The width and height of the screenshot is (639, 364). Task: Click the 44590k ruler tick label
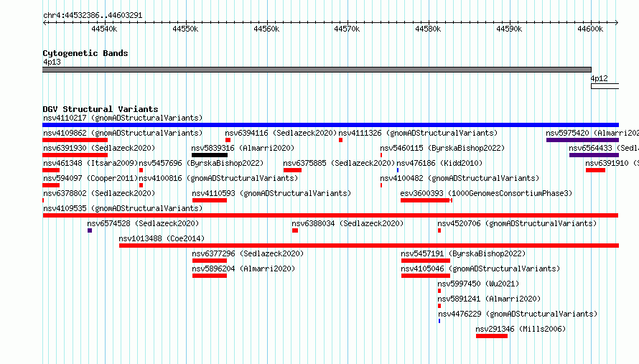(x=509, y=29)
